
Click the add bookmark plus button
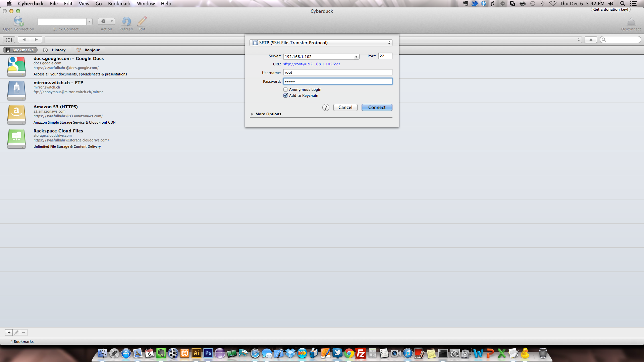pos(9,333)
